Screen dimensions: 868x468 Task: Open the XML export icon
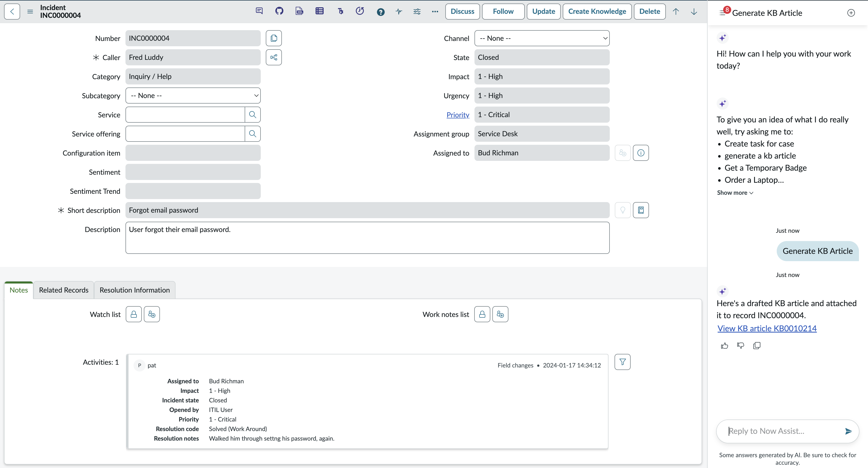coord(299,11)
